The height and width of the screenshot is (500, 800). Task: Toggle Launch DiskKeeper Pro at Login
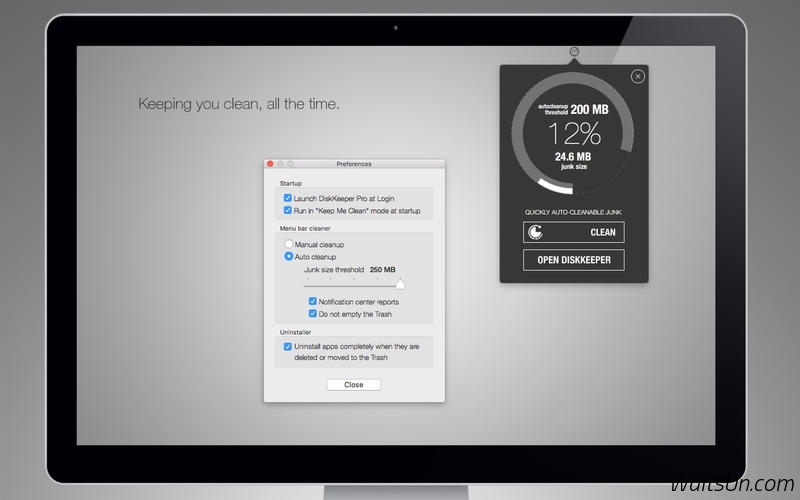[288, 198]
